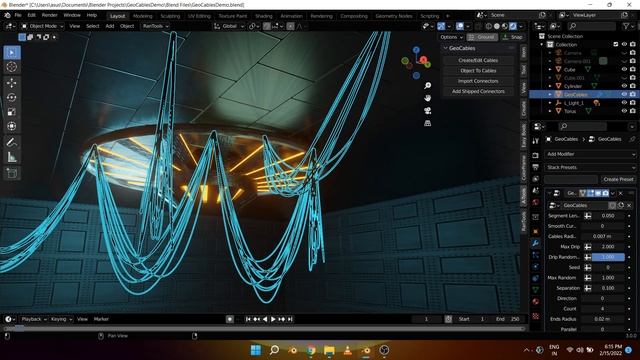Screen dimensions: 640x360
Task: Click the Drip Randomness value slider
Action: [608, 257]
